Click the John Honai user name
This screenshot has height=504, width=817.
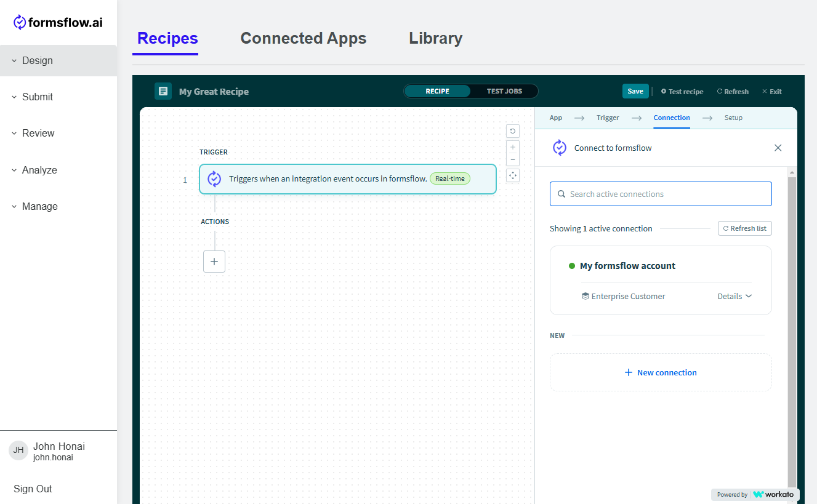59,446
